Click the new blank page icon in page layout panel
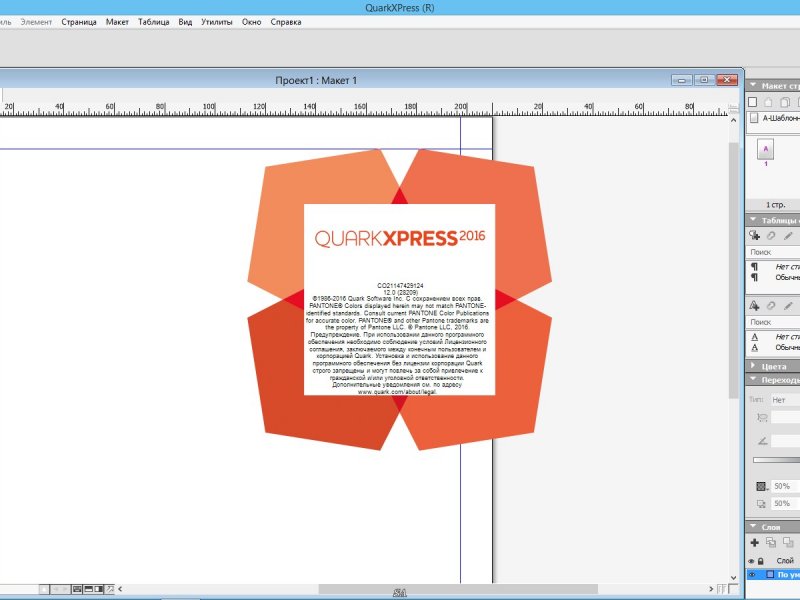Image resolution: width=800 pixels, height=600 pixels. point(752,102)
